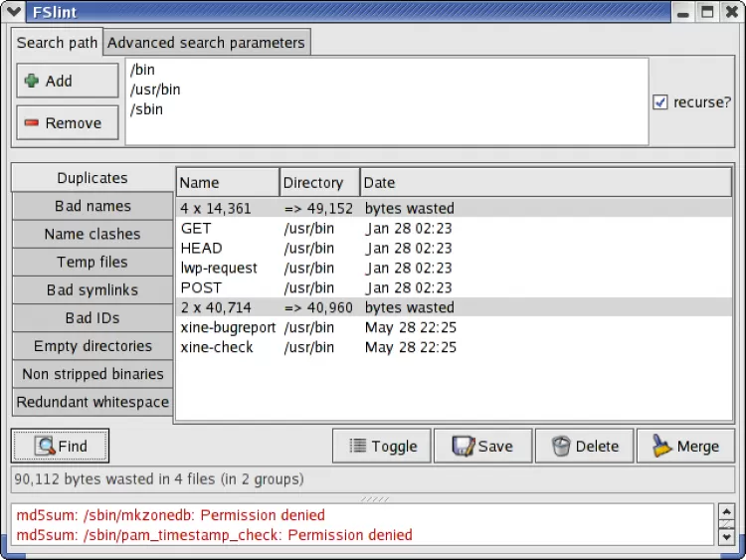This screenshot has height=560, width=746.
Task: Select the lwp-request file row
Action: click(x=219, y=268)
